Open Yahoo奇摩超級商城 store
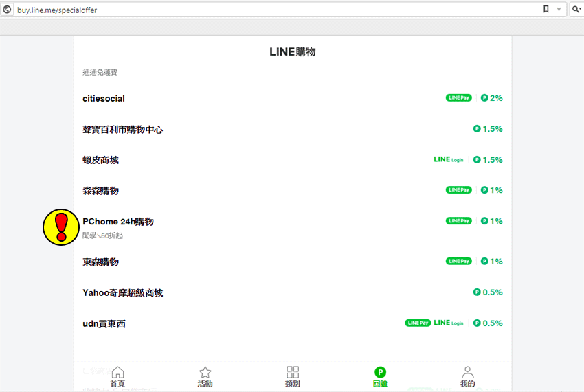Viewport: 584px width, 392px height. point(293,292)
